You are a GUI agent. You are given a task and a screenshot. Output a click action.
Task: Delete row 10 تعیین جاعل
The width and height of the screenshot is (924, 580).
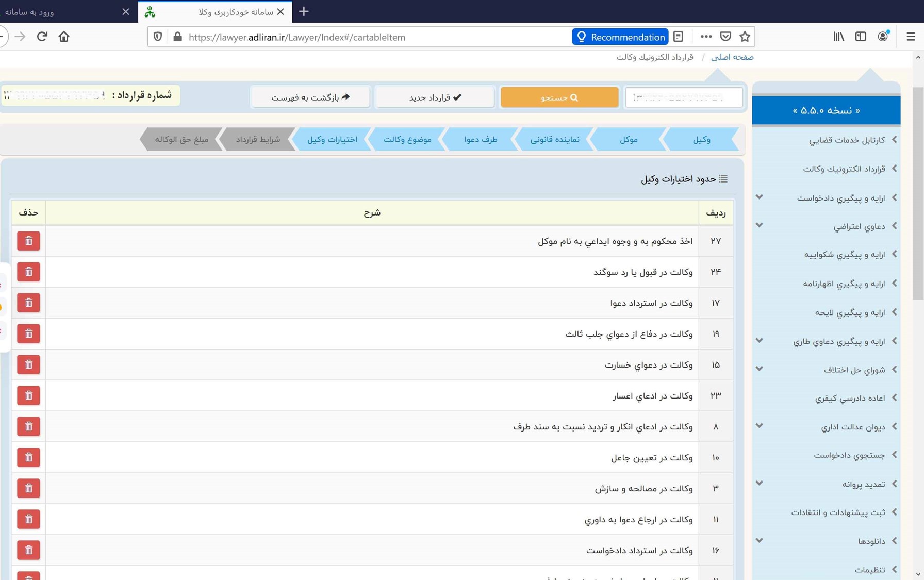pos(28,457)
